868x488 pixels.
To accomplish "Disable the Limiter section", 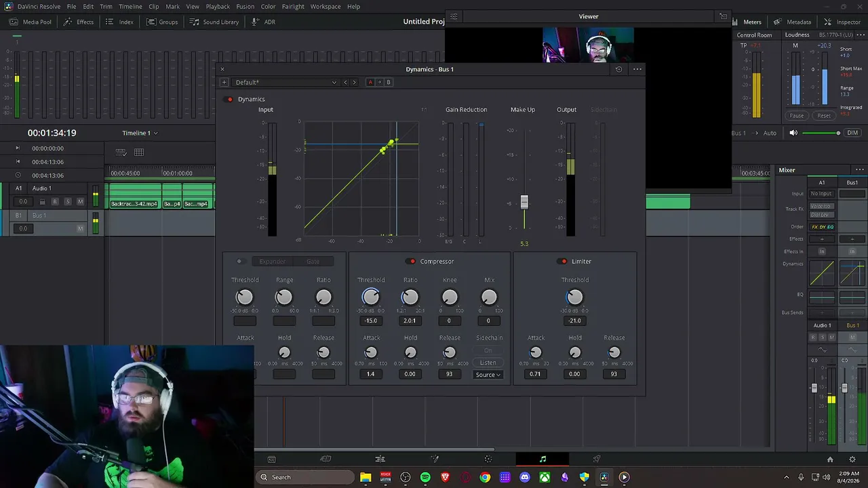I will click(564, 262).
